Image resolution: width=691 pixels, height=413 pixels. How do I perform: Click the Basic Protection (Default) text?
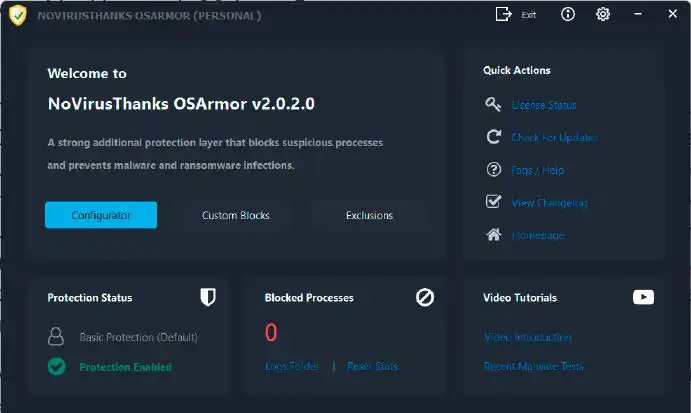pyautogui.click(x=138, y=337)
